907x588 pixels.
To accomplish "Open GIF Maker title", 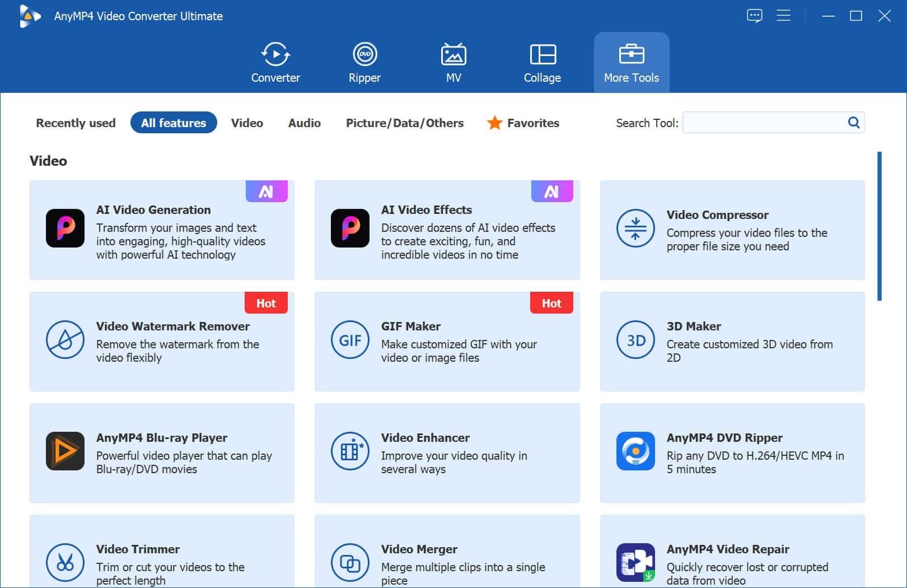I will point(411,326).
